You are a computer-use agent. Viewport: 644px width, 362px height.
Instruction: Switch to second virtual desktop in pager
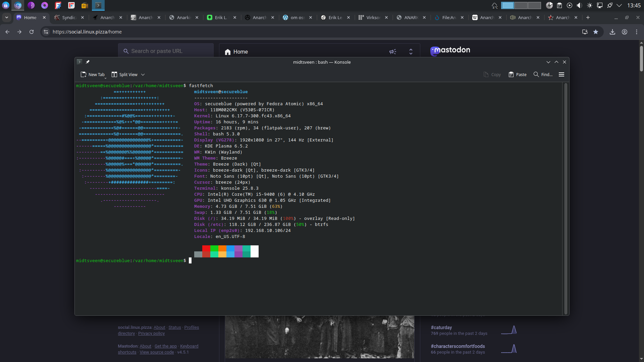[521, 5]
